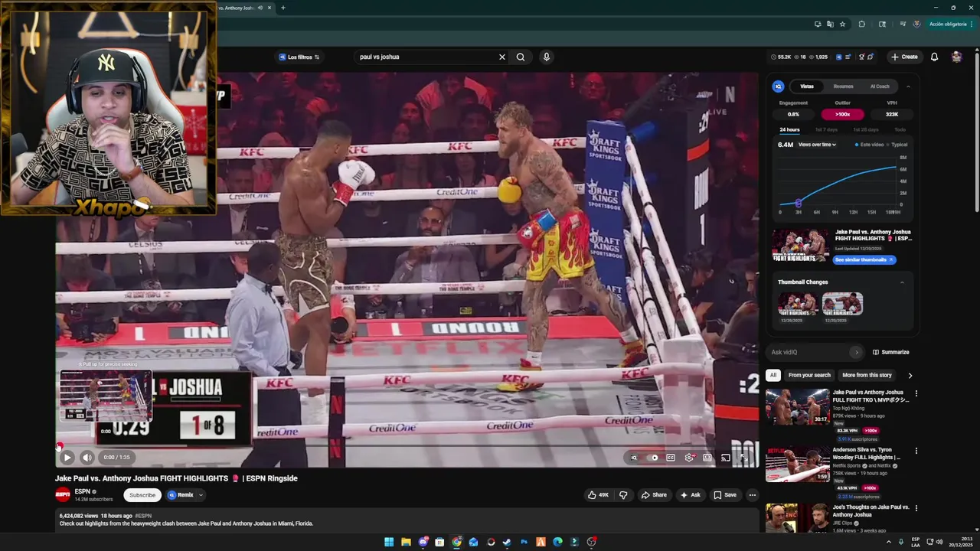Select '1st 28 days' range tab

pos(865,129)
